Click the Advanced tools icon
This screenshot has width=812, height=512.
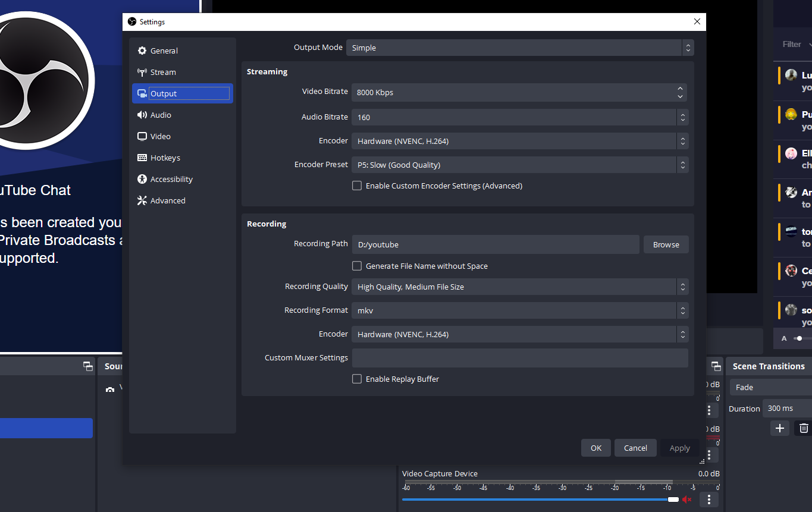click(142, 200)
